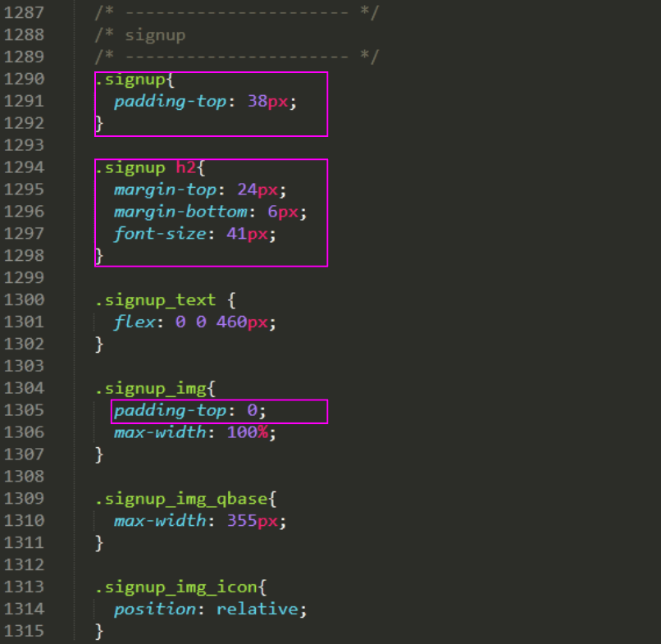Click the ".signup_img{" selector
661x644 pixels.
coord(155,389)
